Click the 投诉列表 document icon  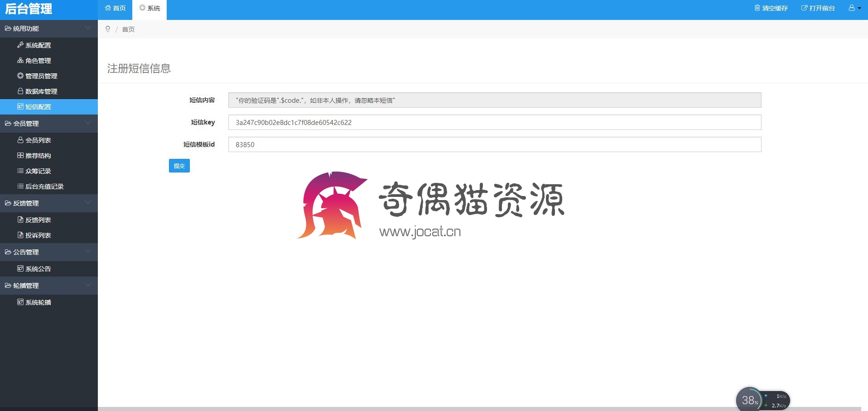pyautogui.click(x=20, y=235)
